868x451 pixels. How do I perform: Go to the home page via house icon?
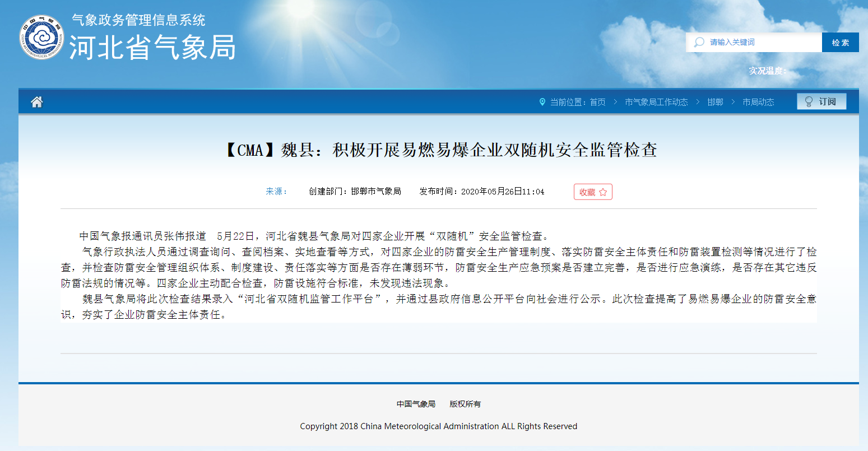coord(37,101)
